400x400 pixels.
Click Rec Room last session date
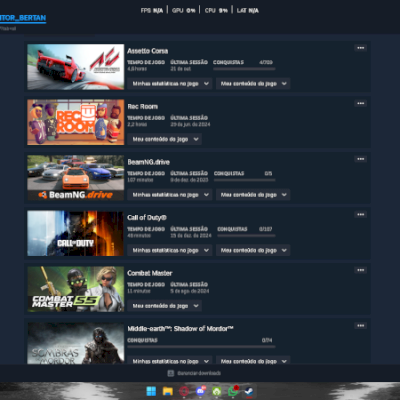(x=190, y=124)
